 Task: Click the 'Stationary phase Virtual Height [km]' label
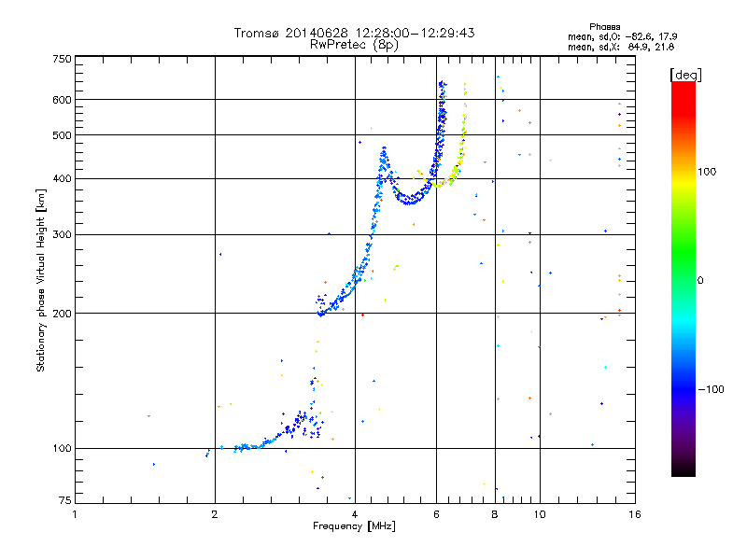coord(41,280)
